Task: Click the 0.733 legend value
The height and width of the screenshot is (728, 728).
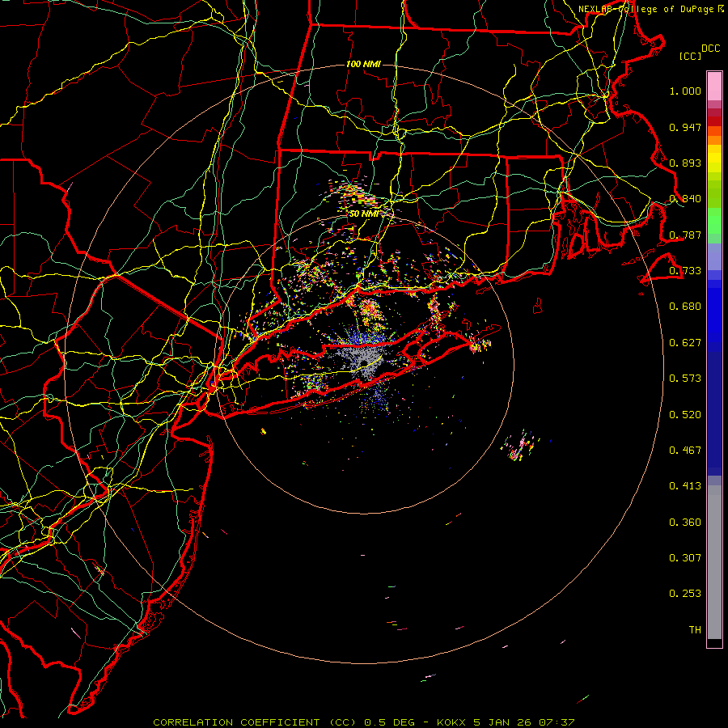Action: pyautogui.click(x=685, y=271)
